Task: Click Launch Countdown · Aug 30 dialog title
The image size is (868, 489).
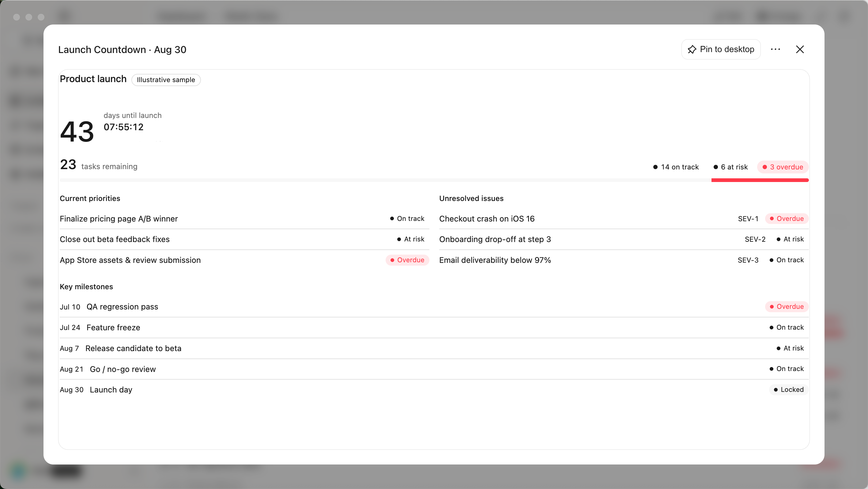Action: (122, 50)
